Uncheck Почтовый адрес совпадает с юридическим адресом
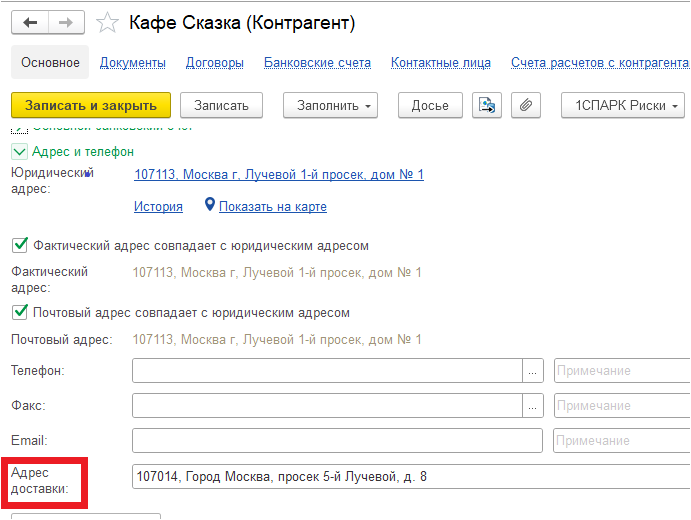691x520 pixels. (x=20, y=312)
